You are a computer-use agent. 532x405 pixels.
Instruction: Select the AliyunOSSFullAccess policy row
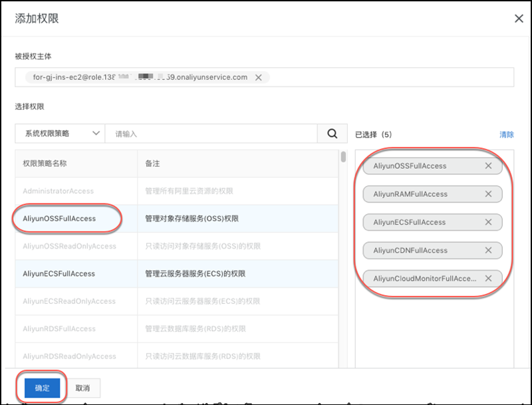59,219
